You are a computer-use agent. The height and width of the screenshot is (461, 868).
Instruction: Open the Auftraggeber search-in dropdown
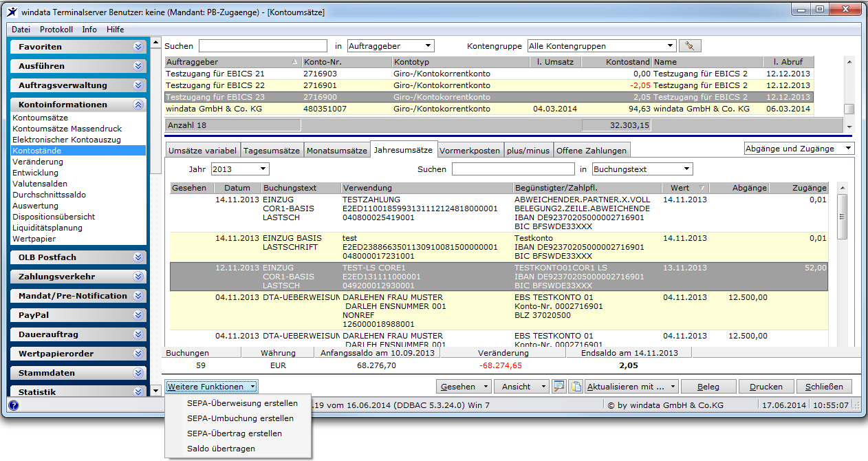pos(391,46)
